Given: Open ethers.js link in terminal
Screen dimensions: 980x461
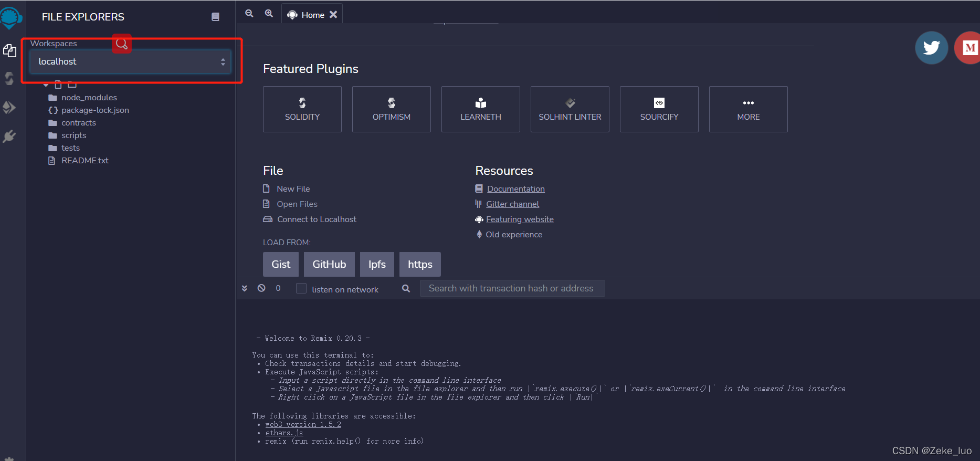Looking at the screenshot, I should [284, 433].
